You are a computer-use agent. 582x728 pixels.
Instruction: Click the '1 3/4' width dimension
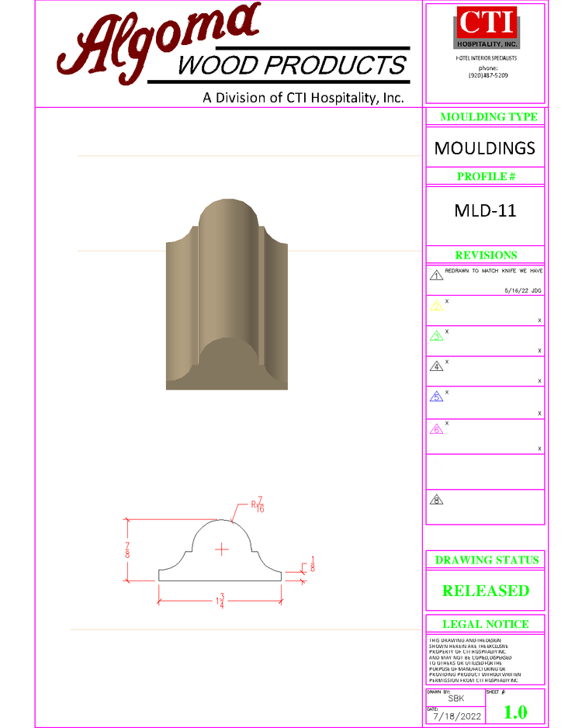(x=220, y=601)
